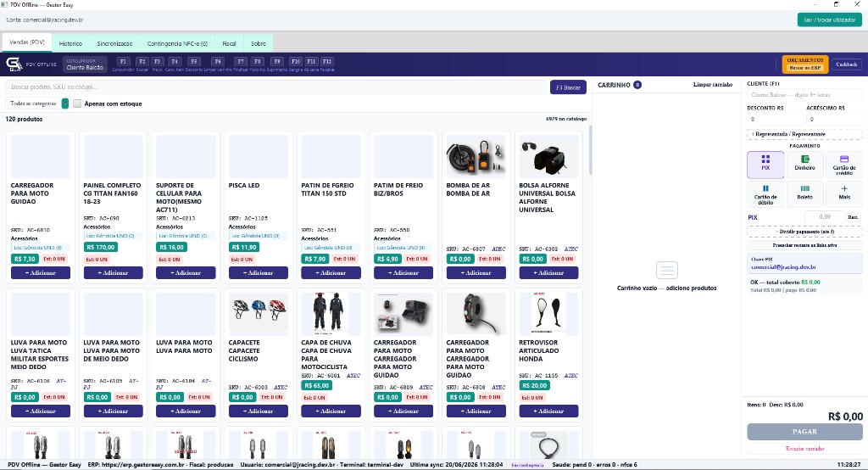Image resolution: width=868 pixels, height=470 pixels.
Task: Click F12 Fechar shortcut key
Action: pyautogui.click(x=327, y=62)
